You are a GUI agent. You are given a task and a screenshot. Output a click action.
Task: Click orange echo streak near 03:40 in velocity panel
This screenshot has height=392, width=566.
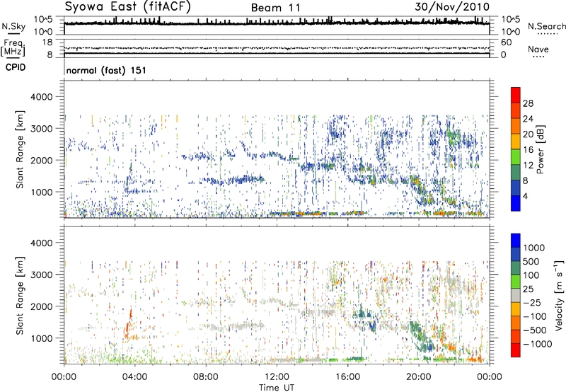coord(128,324)
